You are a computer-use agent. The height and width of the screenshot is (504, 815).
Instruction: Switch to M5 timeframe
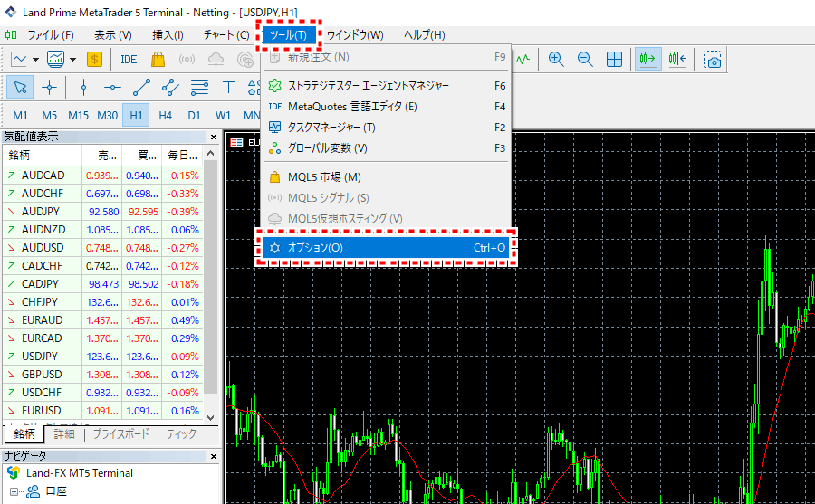(x=50, y=115)
